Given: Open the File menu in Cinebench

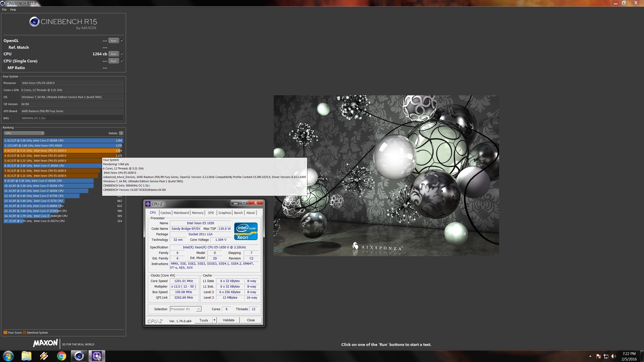Looking at the screenshot, I should [x=4, y=10].
